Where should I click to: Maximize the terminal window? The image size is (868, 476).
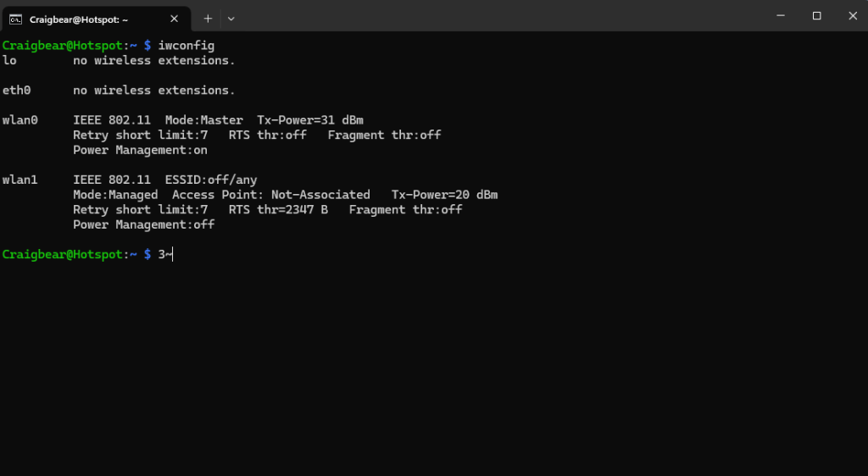(816, 16)
